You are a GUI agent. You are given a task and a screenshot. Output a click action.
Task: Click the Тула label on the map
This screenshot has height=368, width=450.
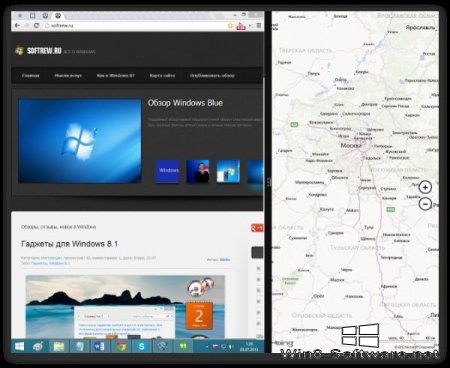click(x=369, y=227)
